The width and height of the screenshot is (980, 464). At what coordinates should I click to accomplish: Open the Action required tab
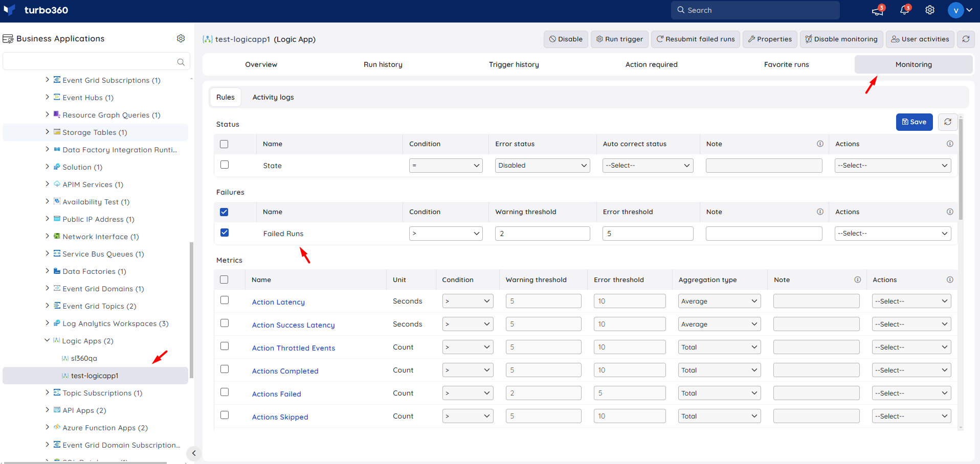(x=651, y=64)
